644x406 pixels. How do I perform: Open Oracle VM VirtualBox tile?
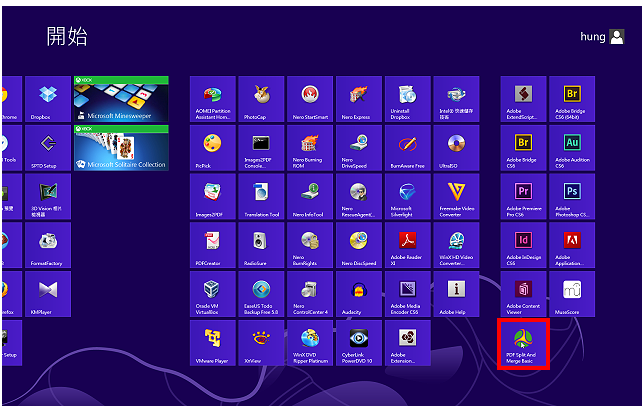pos(213,294)
